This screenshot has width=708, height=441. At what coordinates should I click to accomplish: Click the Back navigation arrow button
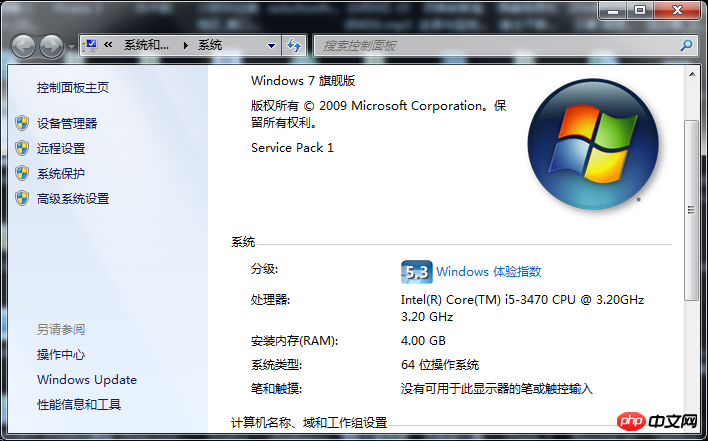[x=23, y=46]
